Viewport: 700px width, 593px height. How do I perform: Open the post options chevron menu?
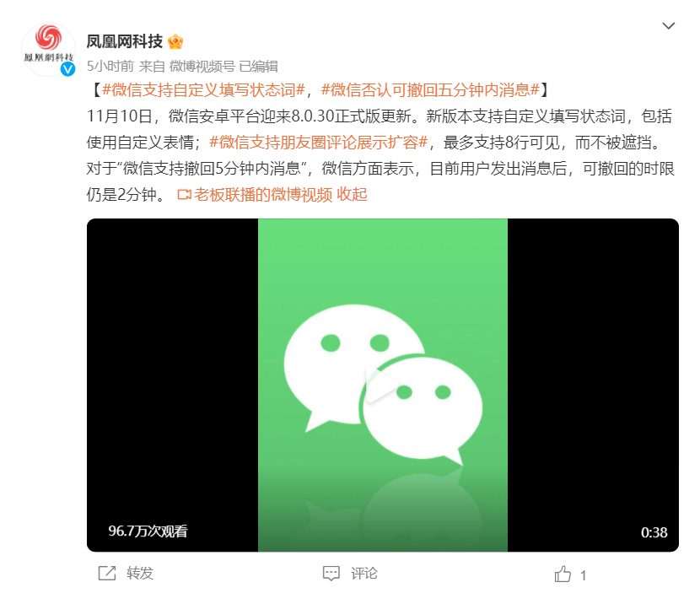tap(668, 26)
